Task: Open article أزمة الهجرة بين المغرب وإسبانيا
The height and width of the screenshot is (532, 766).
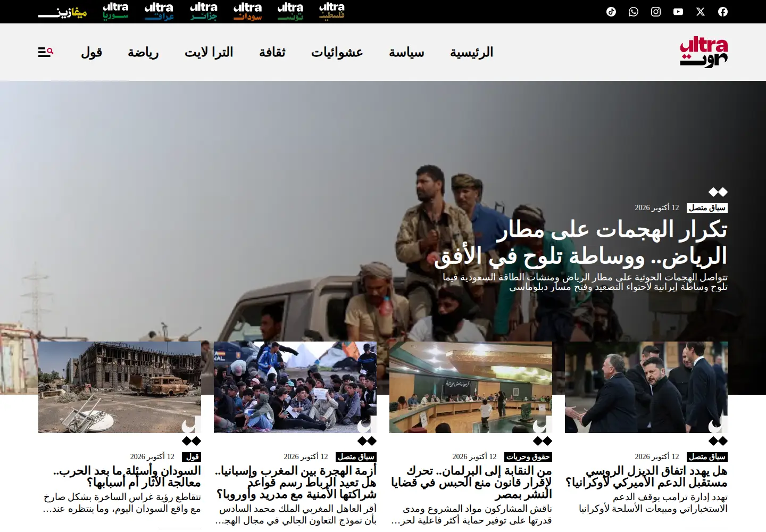Action: tap(295, 483)
